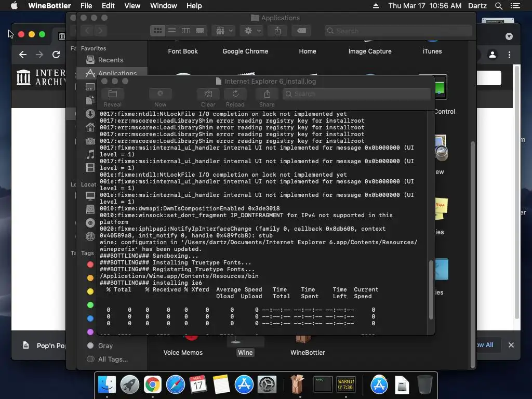532x399 pixels.
Task: Open the Movies filmstrip icon in Finder sidebar
Action: click(90, 168)
